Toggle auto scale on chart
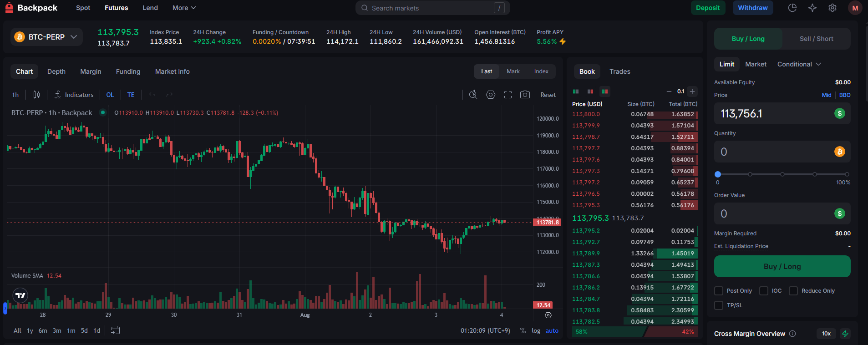 552,330
